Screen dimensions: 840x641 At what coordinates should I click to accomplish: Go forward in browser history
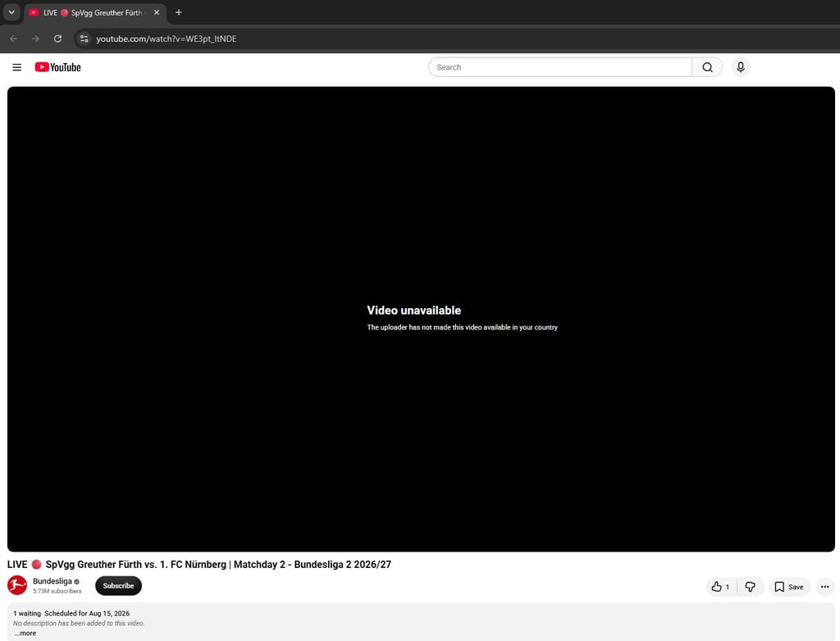[35, 39]
